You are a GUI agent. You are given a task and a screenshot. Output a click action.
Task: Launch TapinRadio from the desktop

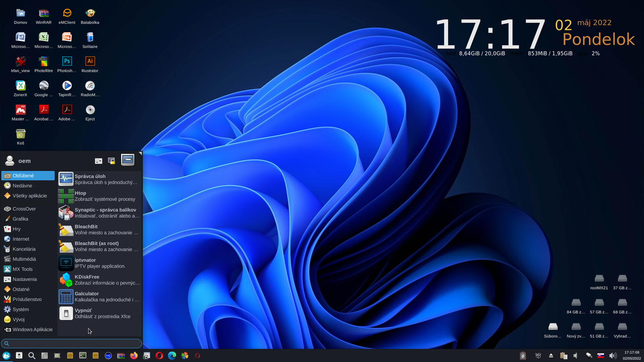pyautogui.click(x=67, y=88)
